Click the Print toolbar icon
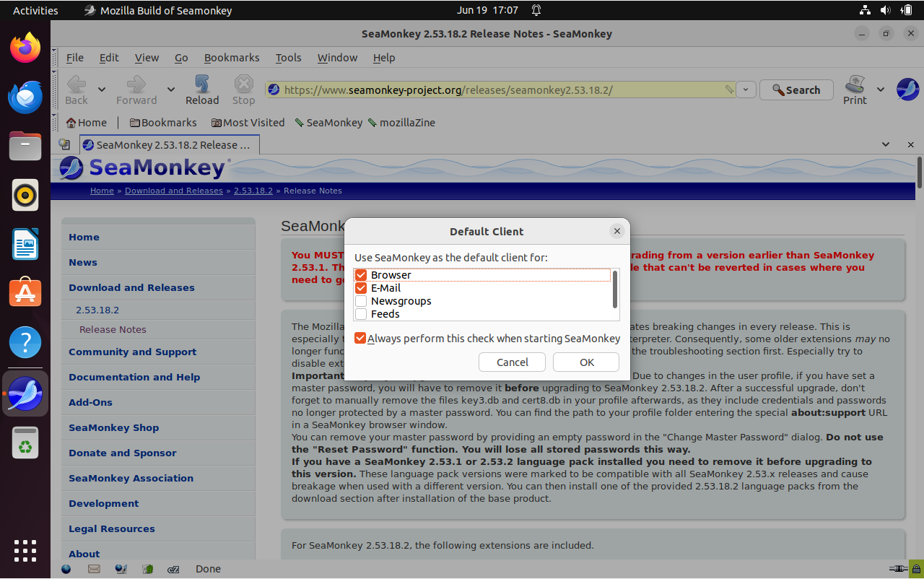This screenshot has width=924, height=579. coord(855,84)
